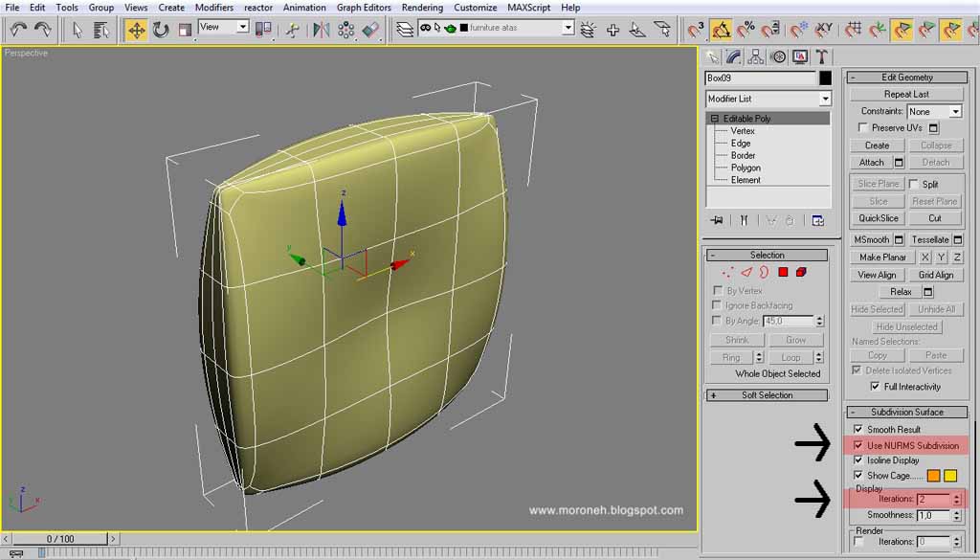Click the Attach button
The height and width of the screenshot is (560, 980).
(871, 162)
